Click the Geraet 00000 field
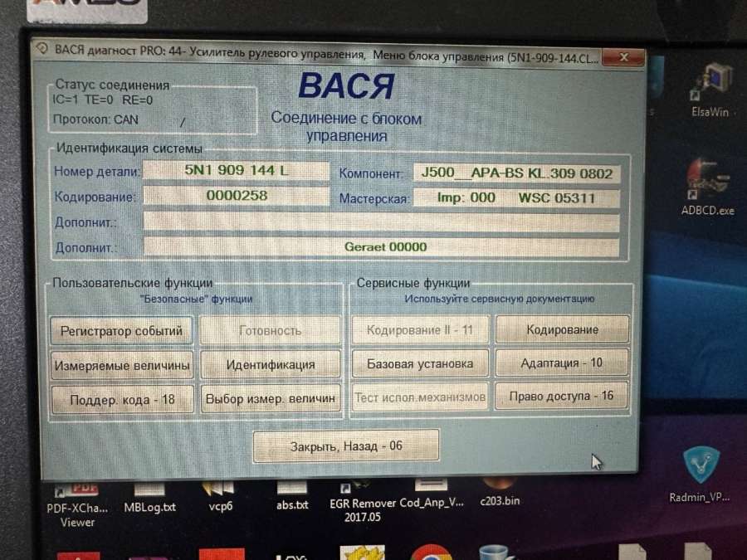 pos(382,246)
